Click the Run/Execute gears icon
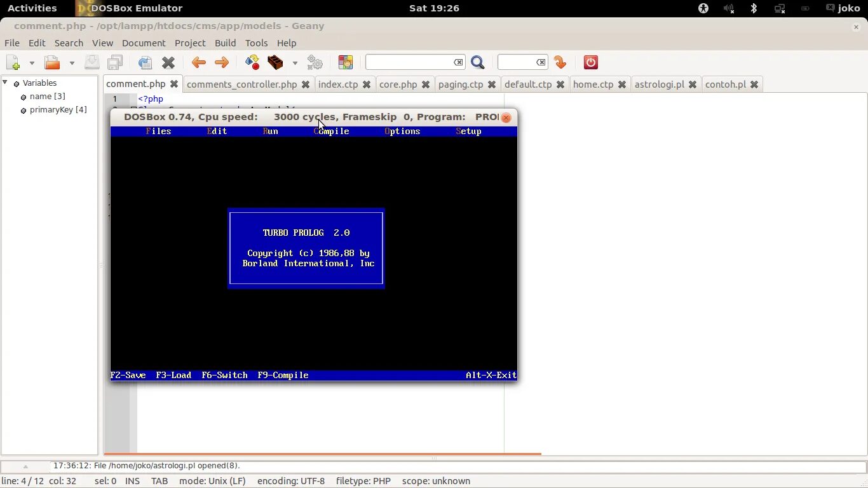This screenshot has height=488, width=868. pos(315,62)
